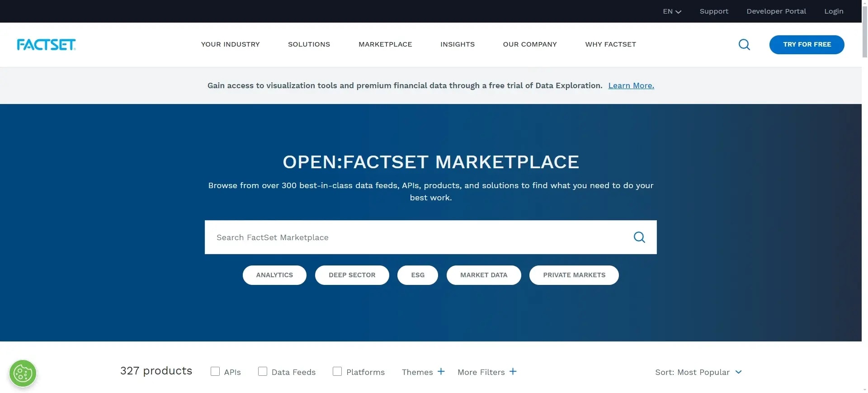
Task: Open cookie preferences icon
Action: pyautogui.click(x=23, y=374)
